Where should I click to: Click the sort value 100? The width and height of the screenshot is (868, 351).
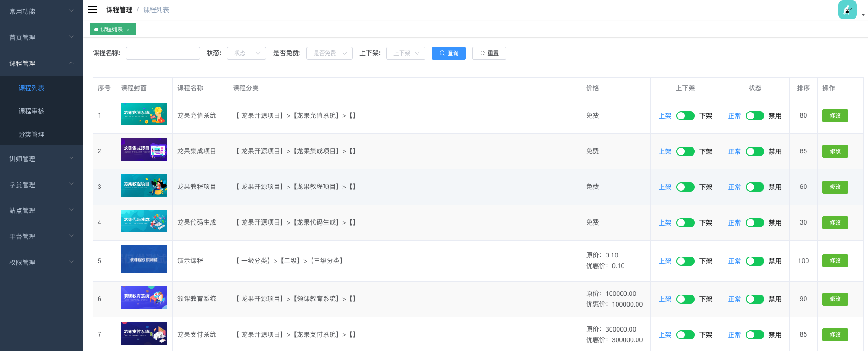803,261
